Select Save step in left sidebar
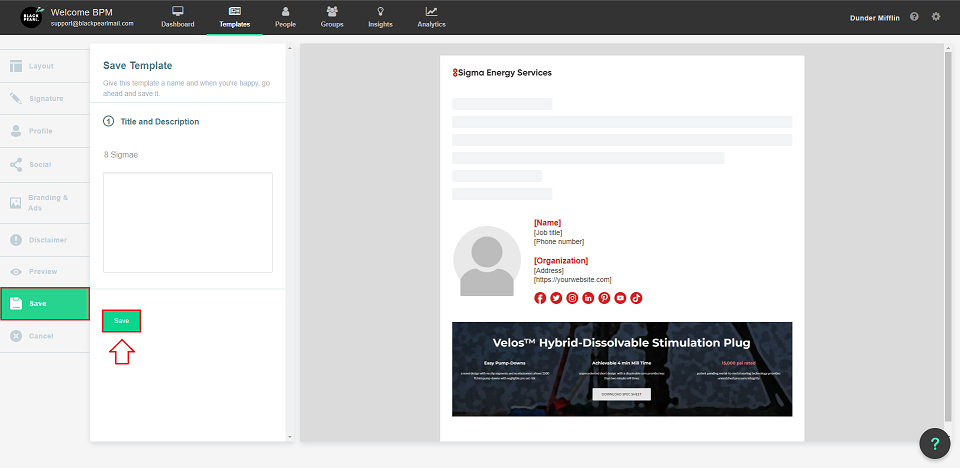The height and width of the screenshot is (468, 960). (44, 303)
